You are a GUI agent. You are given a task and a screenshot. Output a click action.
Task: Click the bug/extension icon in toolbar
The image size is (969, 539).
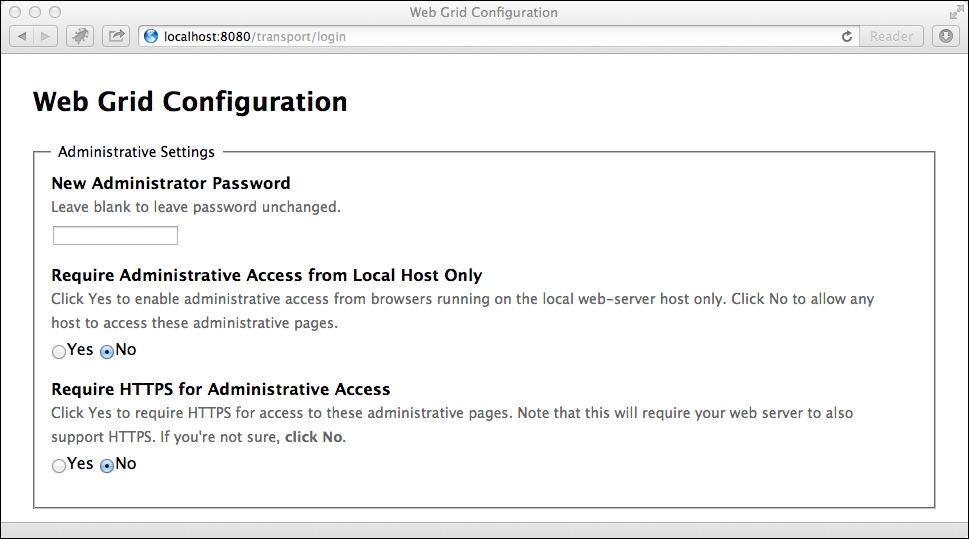tap(80, 36)
